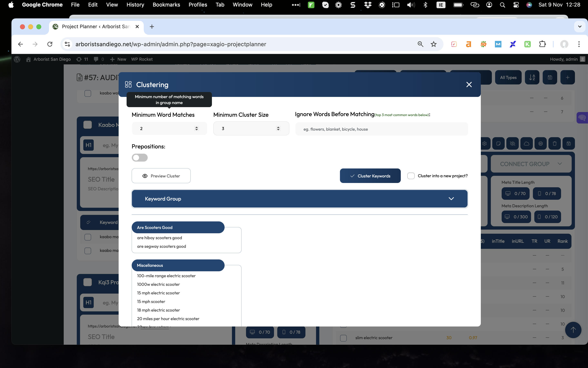The height and width of the screenshot is (368, 588).
Task: Close the Clustering dialog with X
Action: pos(469,84)
